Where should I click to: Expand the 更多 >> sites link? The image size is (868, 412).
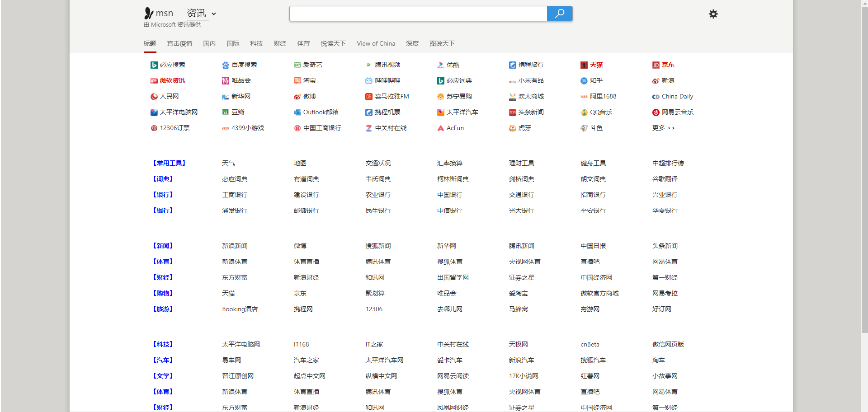pyautogui.click(x=663, y=128)
